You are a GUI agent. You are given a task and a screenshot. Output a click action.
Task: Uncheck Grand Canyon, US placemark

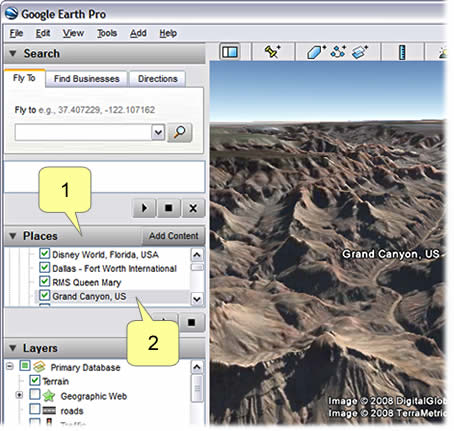(44, 296)
